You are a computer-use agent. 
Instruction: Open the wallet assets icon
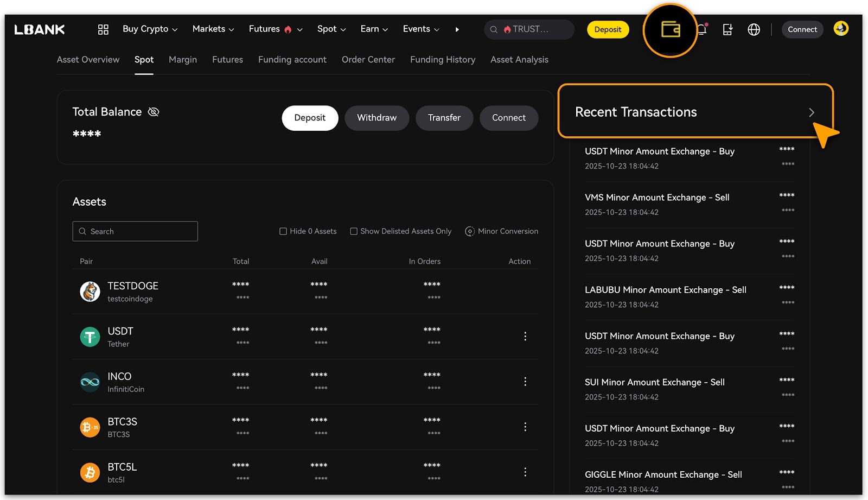(x=671, y=29)
